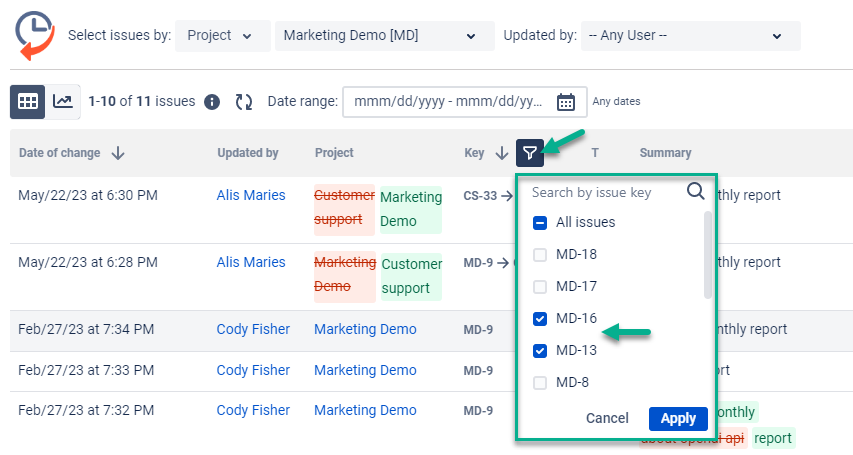Refresh the issues list
Screen dimensions: 853x455
[x=244, y=102]
